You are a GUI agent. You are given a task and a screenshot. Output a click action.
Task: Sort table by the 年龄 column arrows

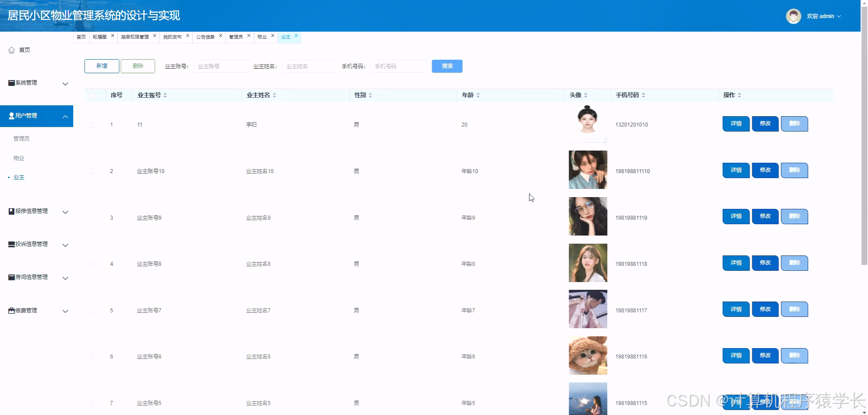[x=478, y=95]
